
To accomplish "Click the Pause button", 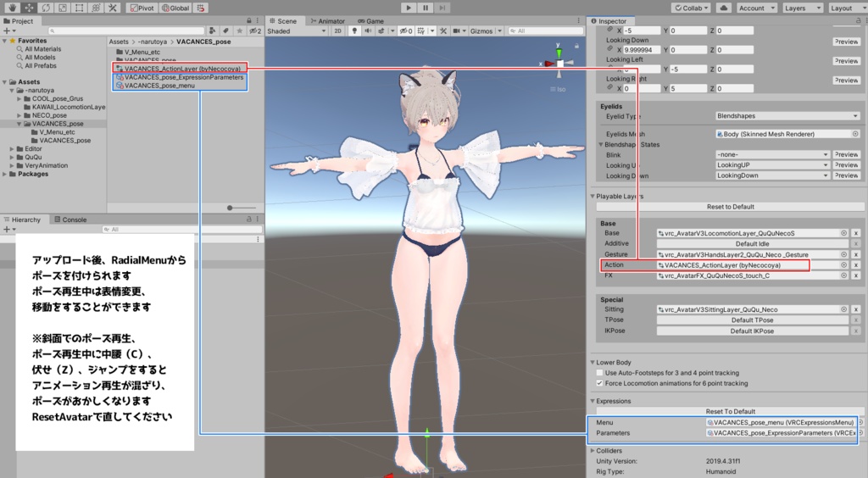I will point(426,8).
